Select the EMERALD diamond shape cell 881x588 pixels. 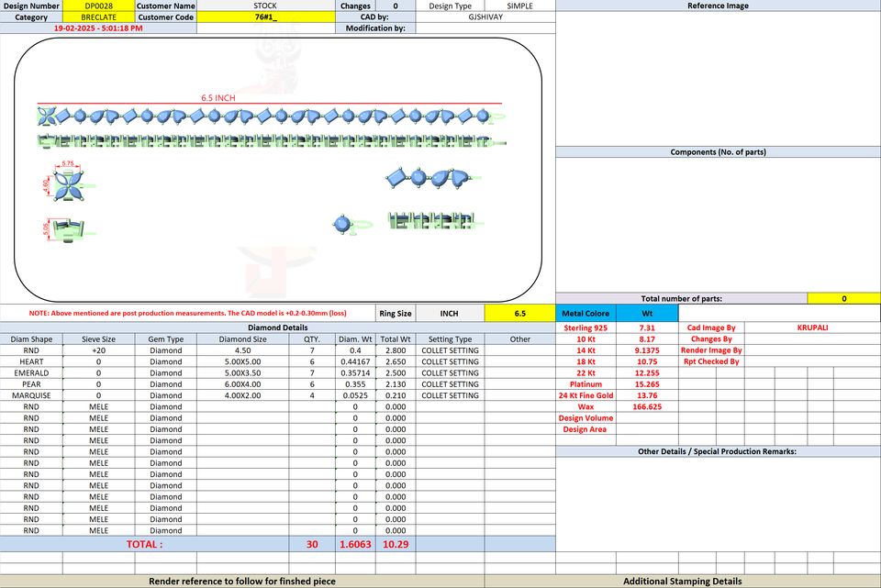pyautogui.click(x=31, y=373)
